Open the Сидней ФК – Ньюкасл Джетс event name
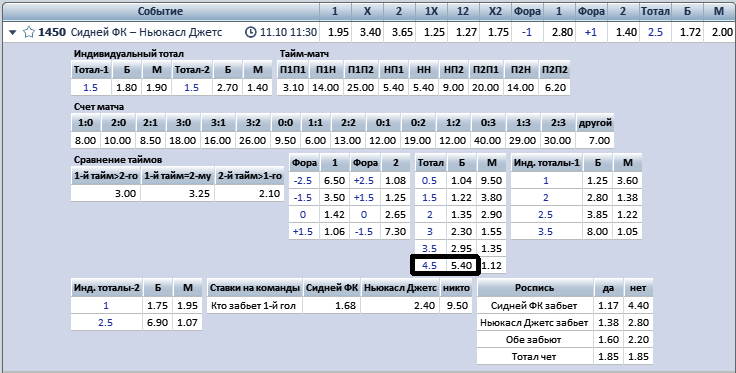Screen dimensions: 736x373 tap(146, 32)
